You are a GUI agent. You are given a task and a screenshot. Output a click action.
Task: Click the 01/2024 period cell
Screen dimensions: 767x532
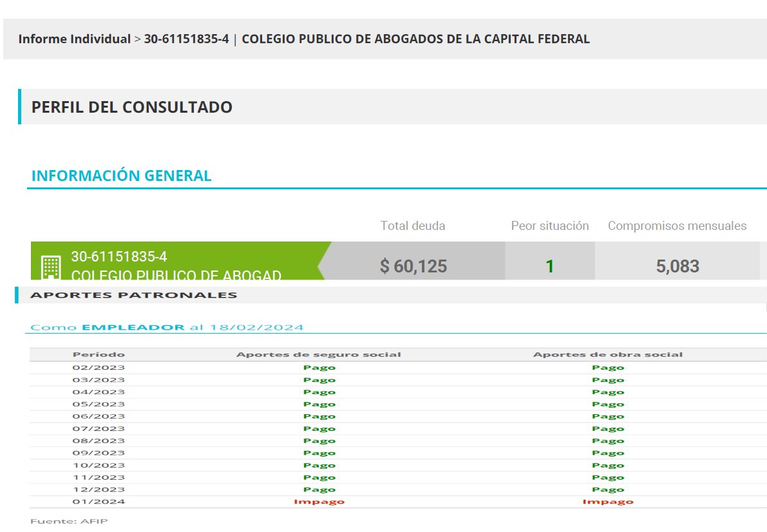[x=99, y=502]
